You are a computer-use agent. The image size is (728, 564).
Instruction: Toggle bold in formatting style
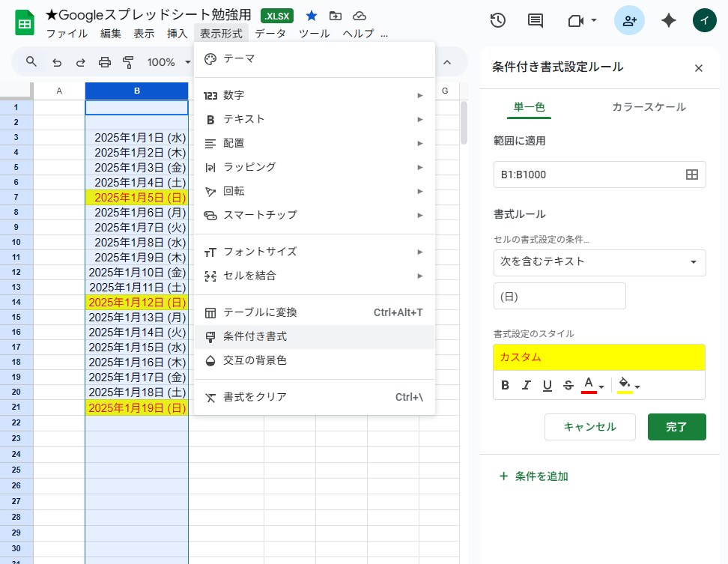pyautogui.click(x=505, y=386)
